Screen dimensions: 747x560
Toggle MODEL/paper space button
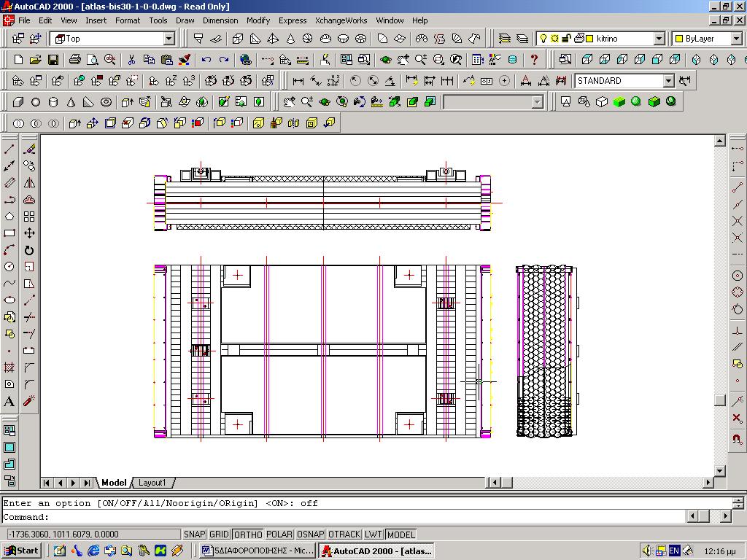[401, 534]
